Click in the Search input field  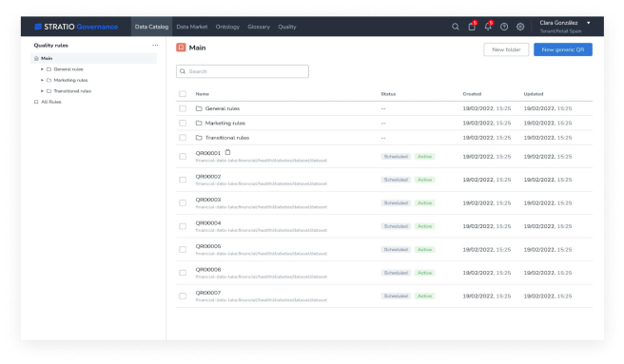(243, 71)
